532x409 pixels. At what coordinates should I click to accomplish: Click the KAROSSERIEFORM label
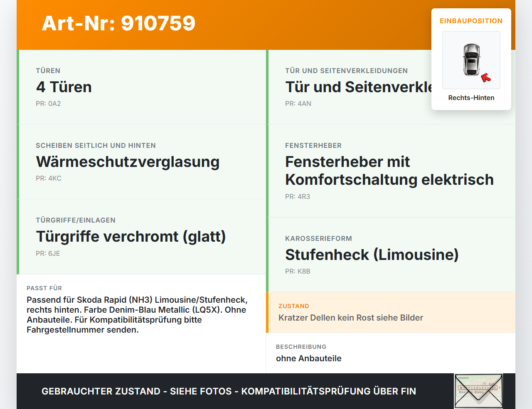coord(319,238)
